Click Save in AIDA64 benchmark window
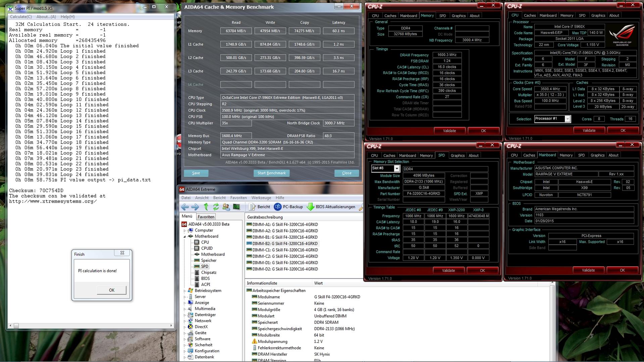This screenshot has width=644, height=362. pyautogui.click(x=196, y=173)
